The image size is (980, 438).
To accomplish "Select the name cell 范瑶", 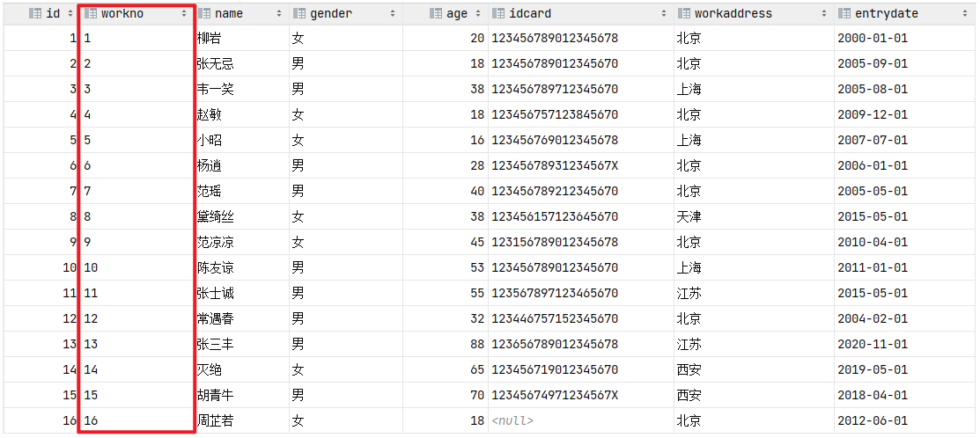I will [x=209, y=191].
